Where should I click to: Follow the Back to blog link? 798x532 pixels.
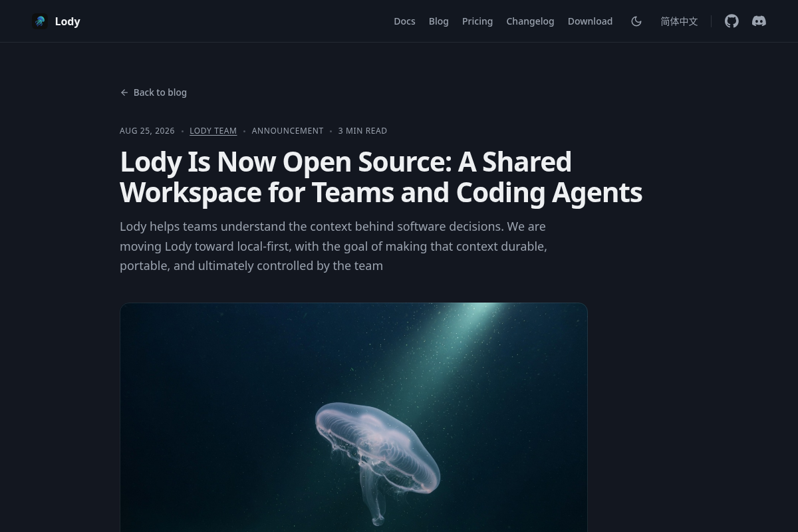(x=154, y=92)
